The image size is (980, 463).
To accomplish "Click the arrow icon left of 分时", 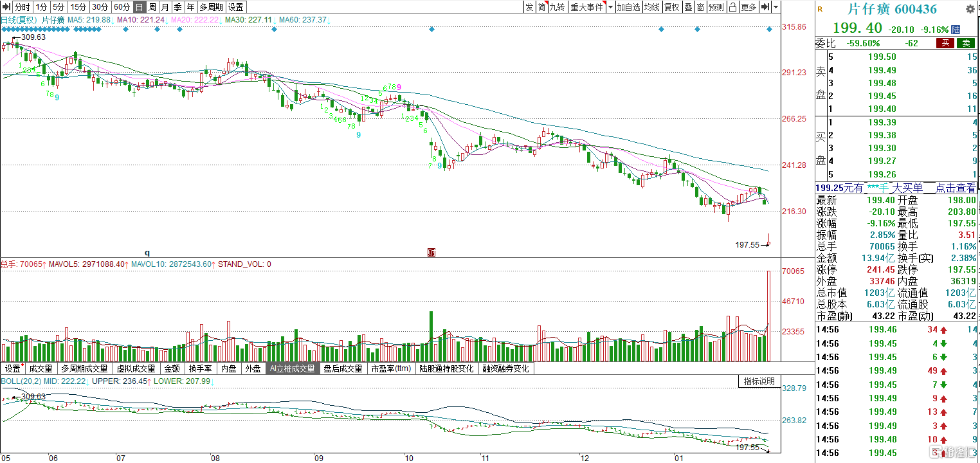I will [6, 7].
